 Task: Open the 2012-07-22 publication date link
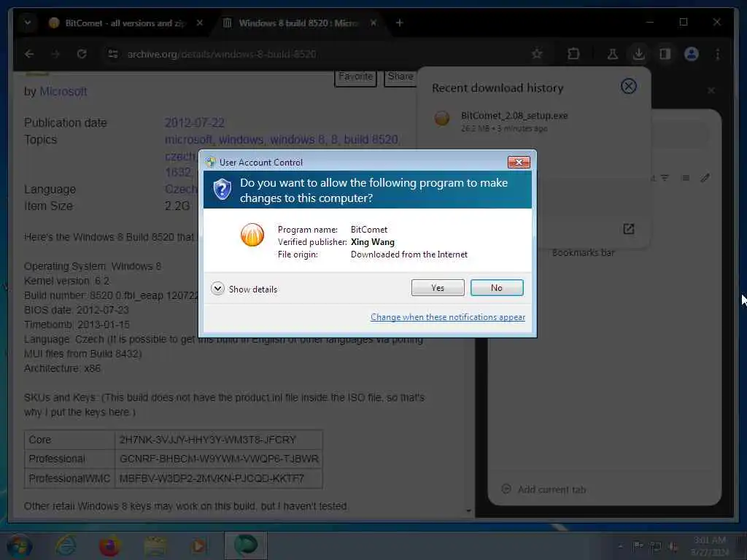(x=194, y=122)
